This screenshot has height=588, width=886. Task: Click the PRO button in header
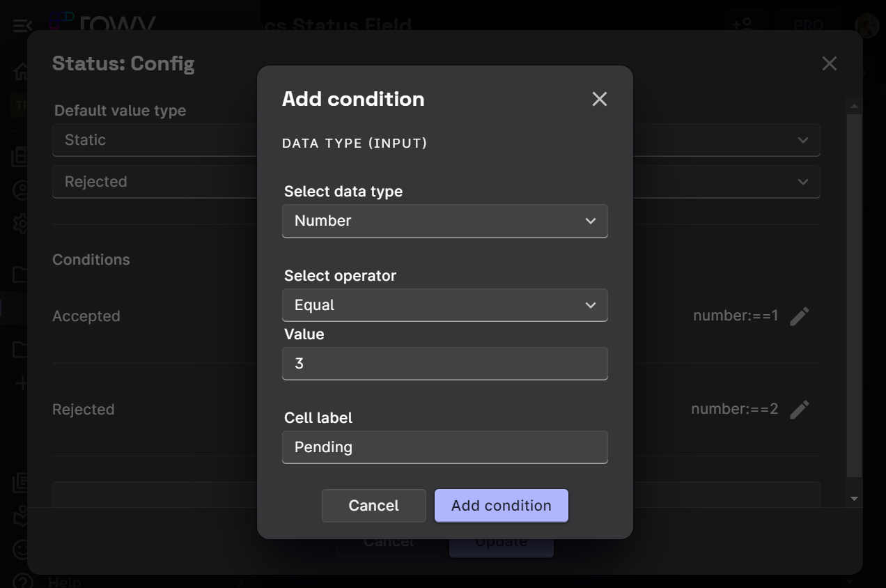tap(808, 25)
